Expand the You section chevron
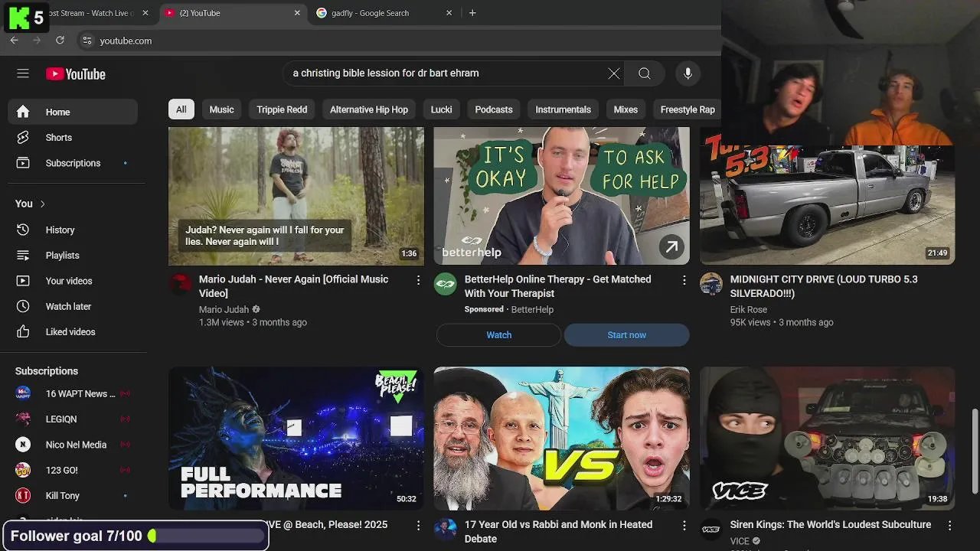This screenshot has width=980, height=551. coord(42,204)
